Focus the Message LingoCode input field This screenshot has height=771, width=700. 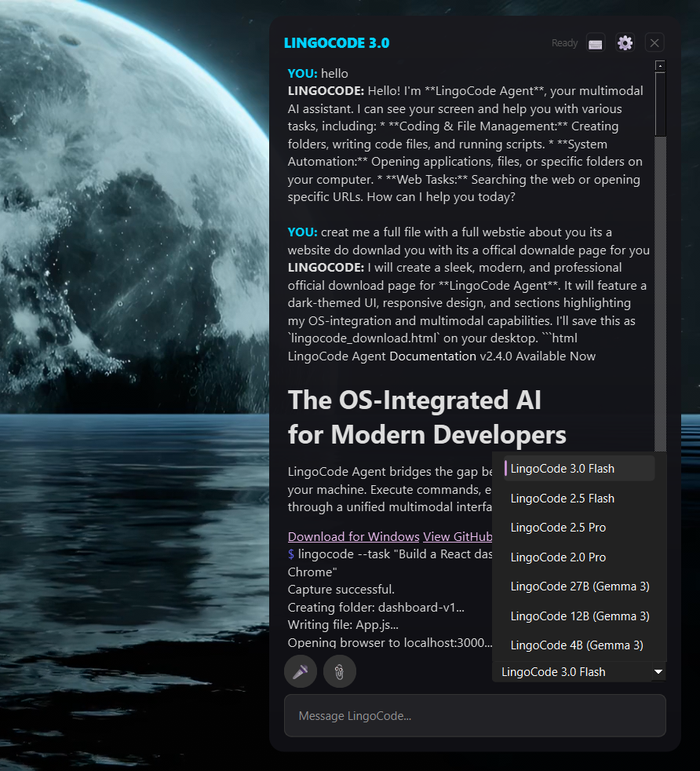tap(475, 715)
